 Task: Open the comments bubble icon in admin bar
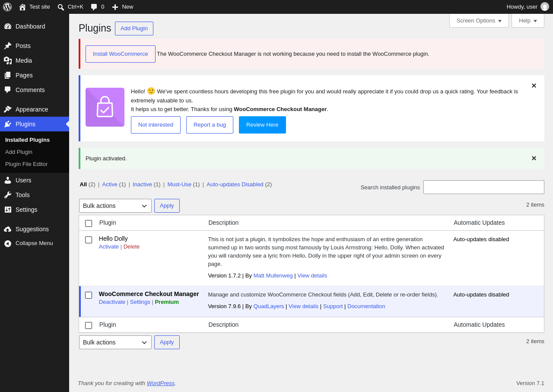(x=94, y=7)
